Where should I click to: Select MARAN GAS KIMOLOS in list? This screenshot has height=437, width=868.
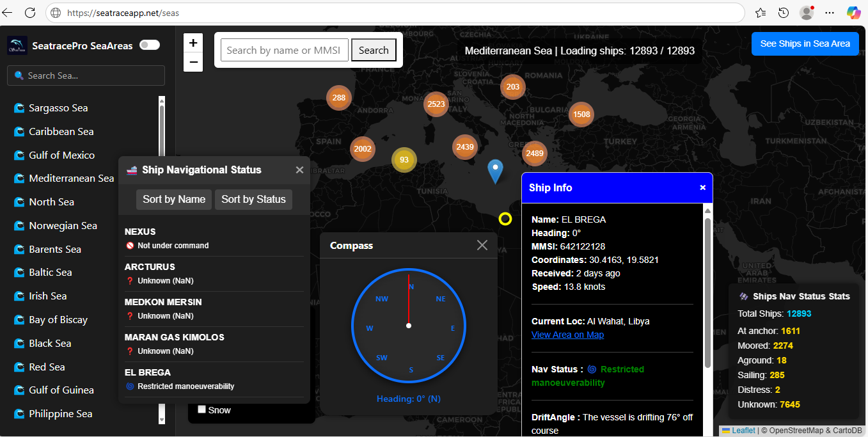click(x=214, y=344)
